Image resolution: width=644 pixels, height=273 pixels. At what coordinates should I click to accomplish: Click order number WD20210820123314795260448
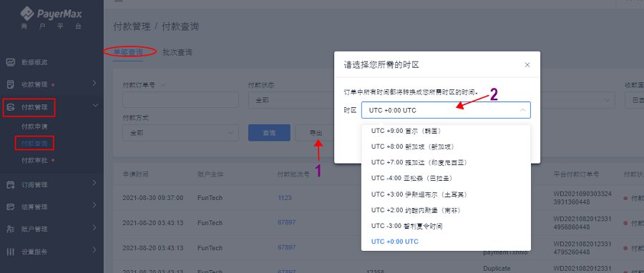coord(582,248)
